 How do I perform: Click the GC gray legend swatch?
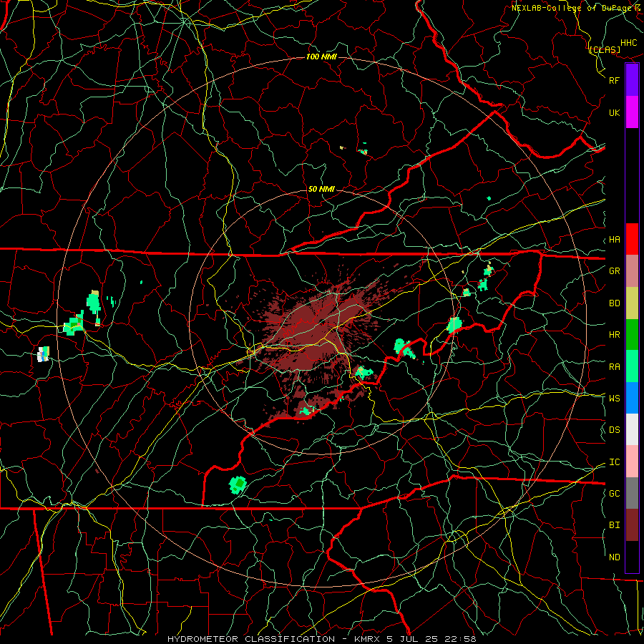[x=632, y=493]
